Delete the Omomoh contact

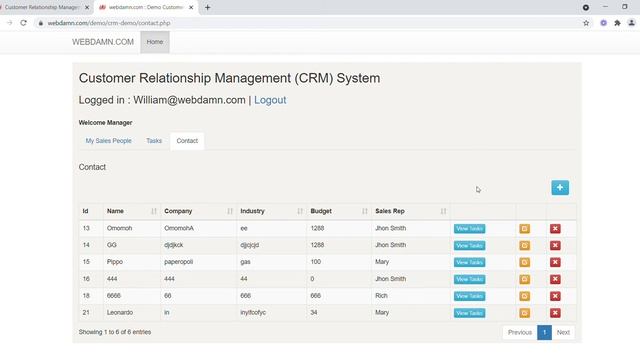[x=555, y=229]
